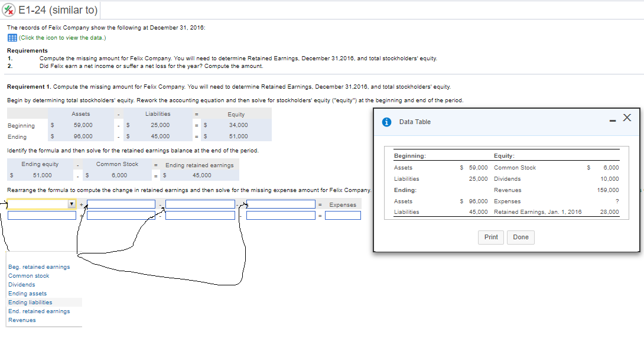
Task: Close the Data Table dialog with the X
Action: click(x=627, y=117)
